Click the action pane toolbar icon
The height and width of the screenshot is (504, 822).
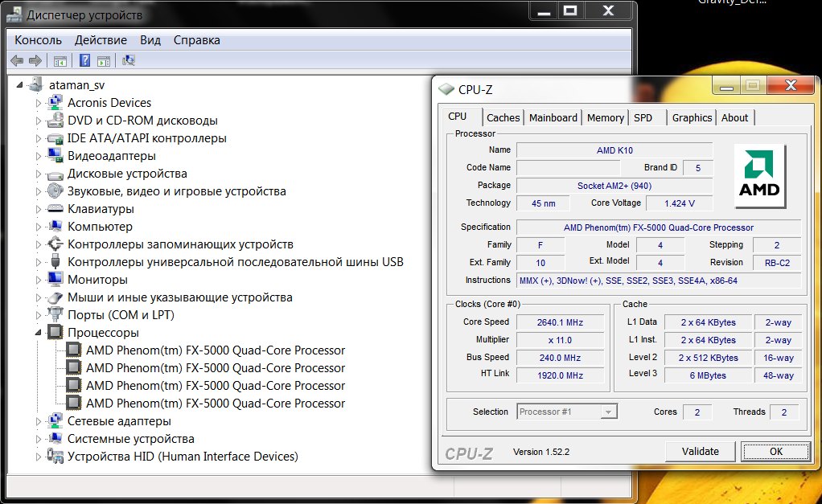104,61
